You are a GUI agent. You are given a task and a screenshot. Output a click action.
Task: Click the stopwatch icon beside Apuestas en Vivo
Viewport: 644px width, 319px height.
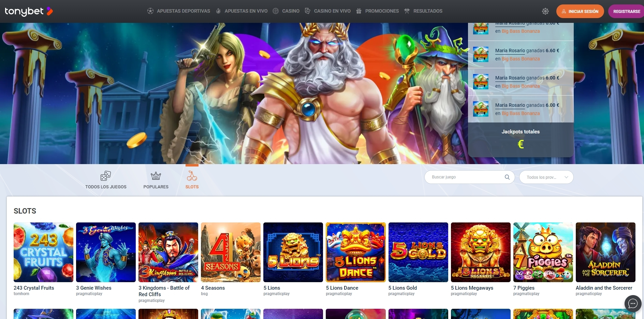pyautogui.click(x=218, y=11)
